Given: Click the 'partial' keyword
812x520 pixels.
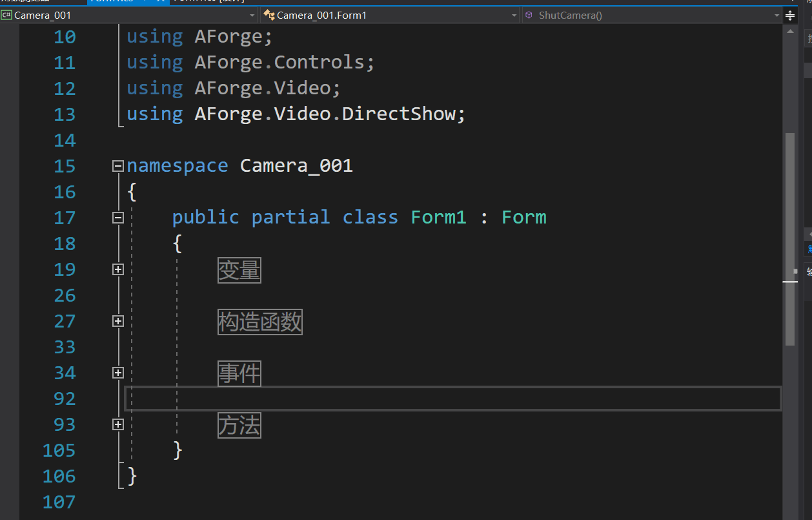Looking at the screenshot, I should pyautogui.click(x=290, y=218).
